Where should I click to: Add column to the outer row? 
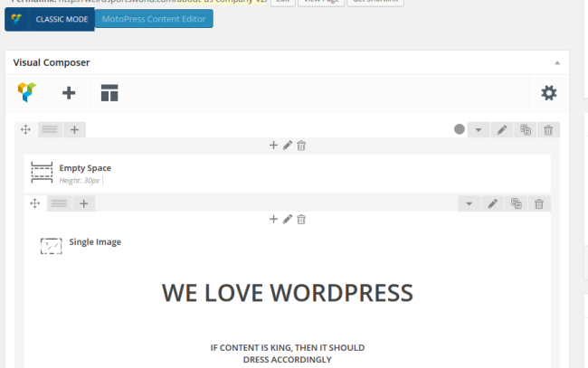tap(74, 129)
